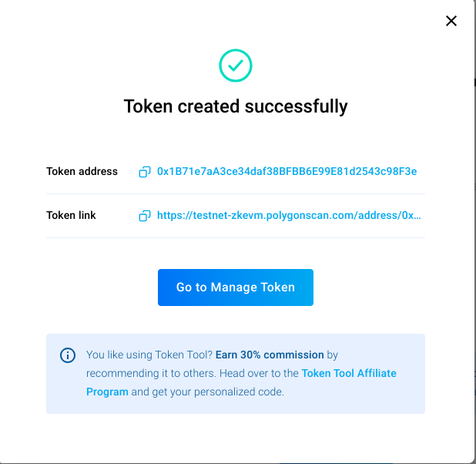Screen dimensions: 476x464
Task: Open the testnet-zkevm.polygonscan.com token link
Action: pyautogui.click(x=289, y=216)
